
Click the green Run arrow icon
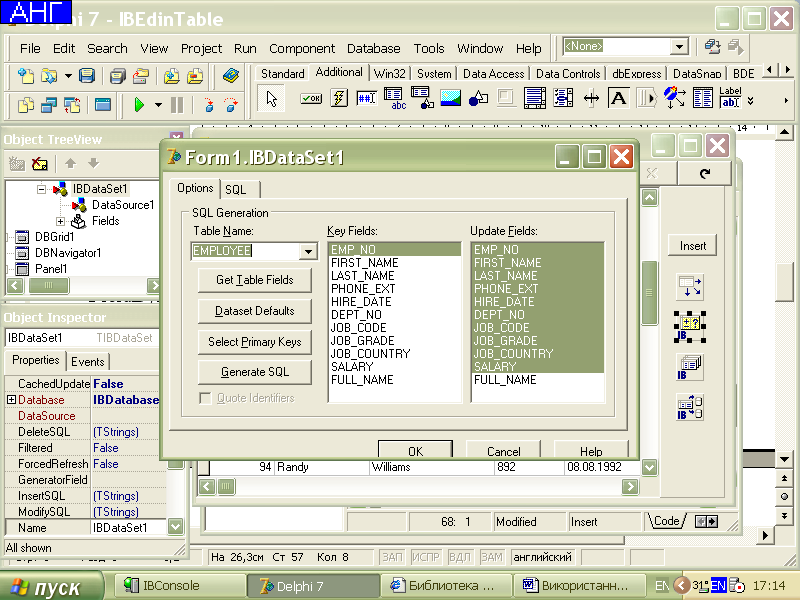tap(139, 106)
